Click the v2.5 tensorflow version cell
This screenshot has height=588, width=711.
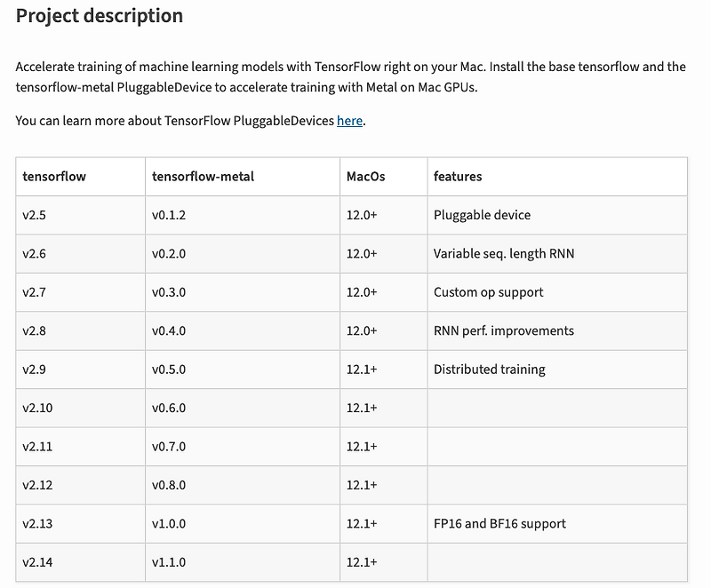point(35,215)
